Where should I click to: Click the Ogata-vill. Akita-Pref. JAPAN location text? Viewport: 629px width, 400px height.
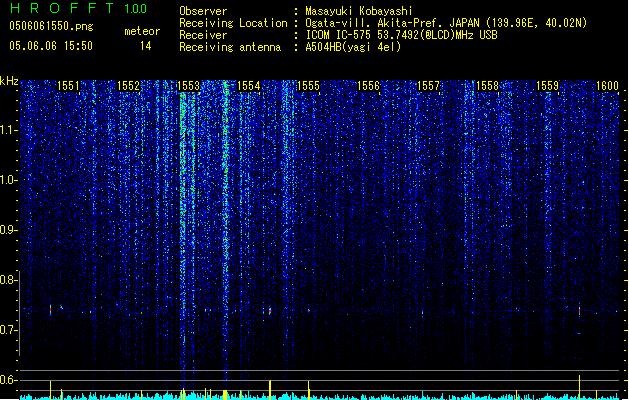(446, 23)
